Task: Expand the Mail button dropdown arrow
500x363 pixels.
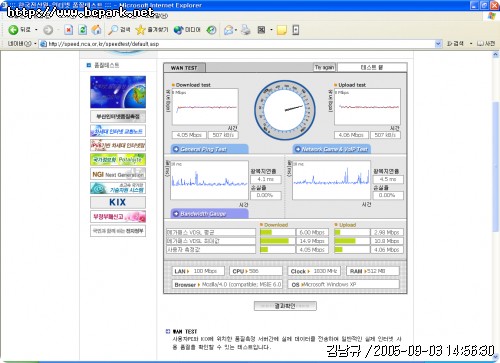Action: point(236,30)
